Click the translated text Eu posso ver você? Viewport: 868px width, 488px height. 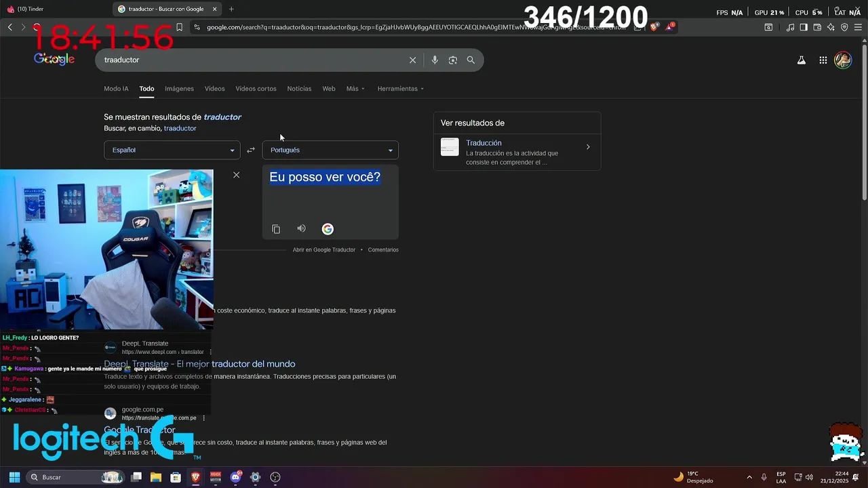tap(325, 177)
